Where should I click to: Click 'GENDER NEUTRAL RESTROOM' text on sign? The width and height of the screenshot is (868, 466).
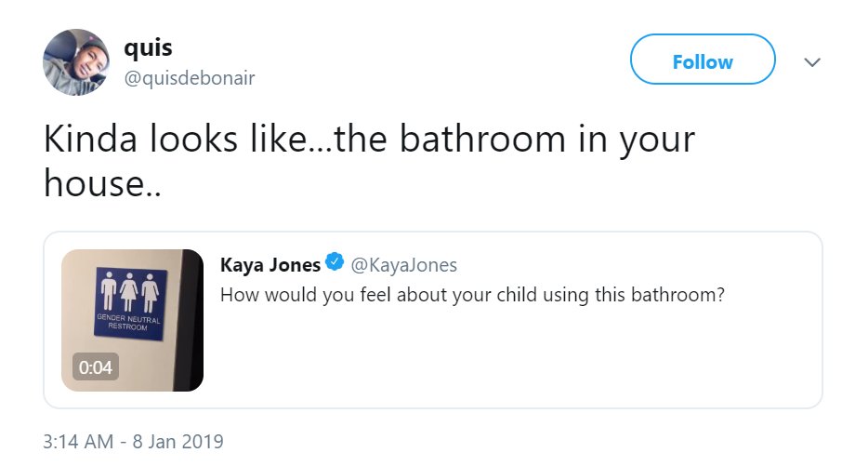(x=128, y=324)
